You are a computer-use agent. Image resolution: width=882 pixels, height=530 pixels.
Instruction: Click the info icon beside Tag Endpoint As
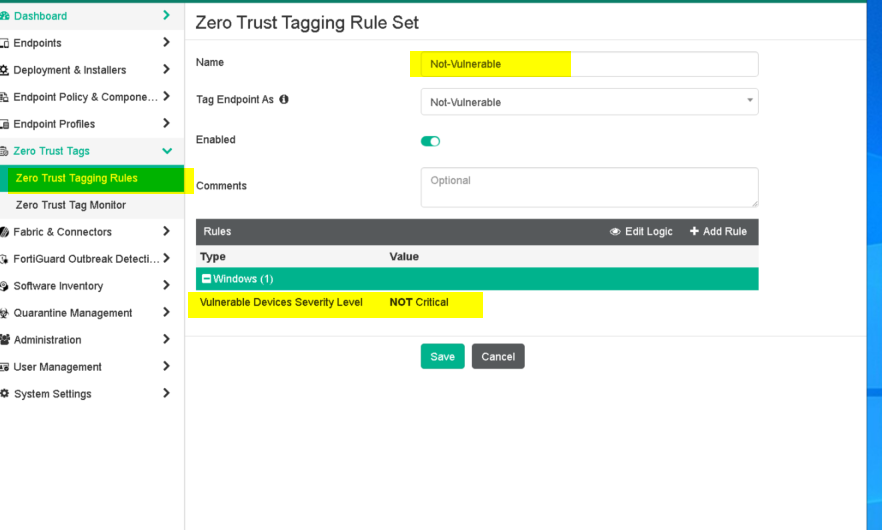[284, 100]
